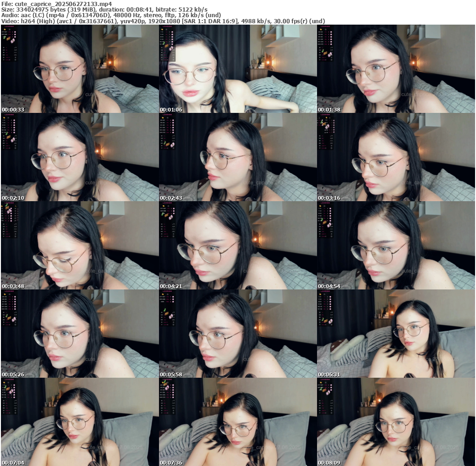Pick the thumbnail with timestamp 00:05:26

point(80,334)
